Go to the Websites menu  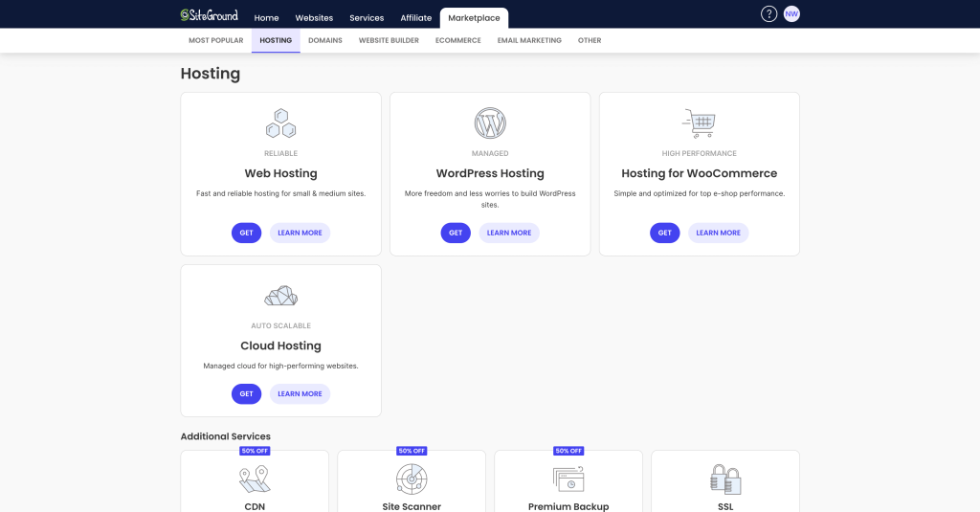pyautogui.click(x=314, y=18)
